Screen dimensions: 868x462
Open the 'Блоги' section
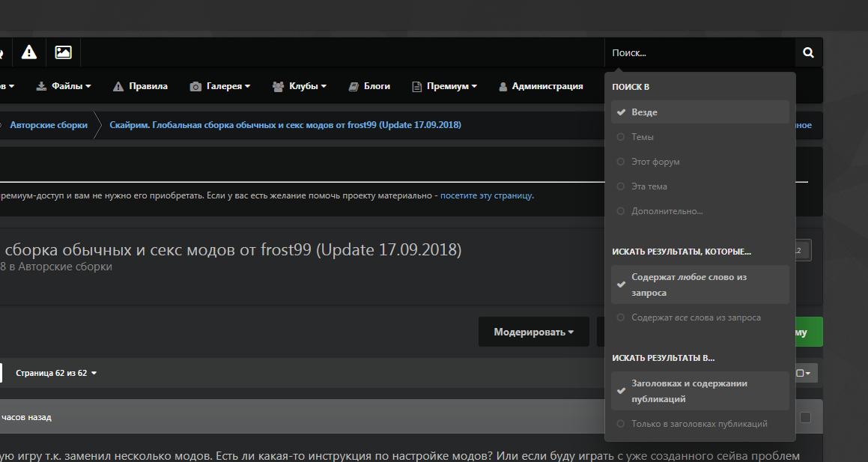pos(369,86)
